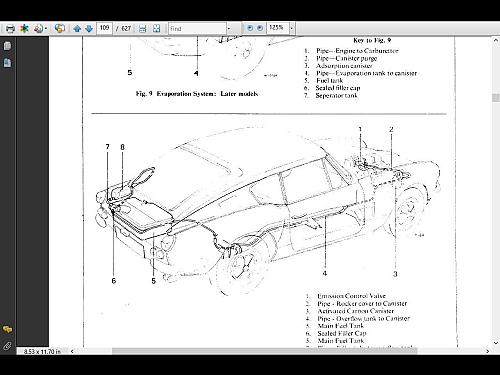
Task: Click callout number 8 on car diagram
Action: click(122, 147)
